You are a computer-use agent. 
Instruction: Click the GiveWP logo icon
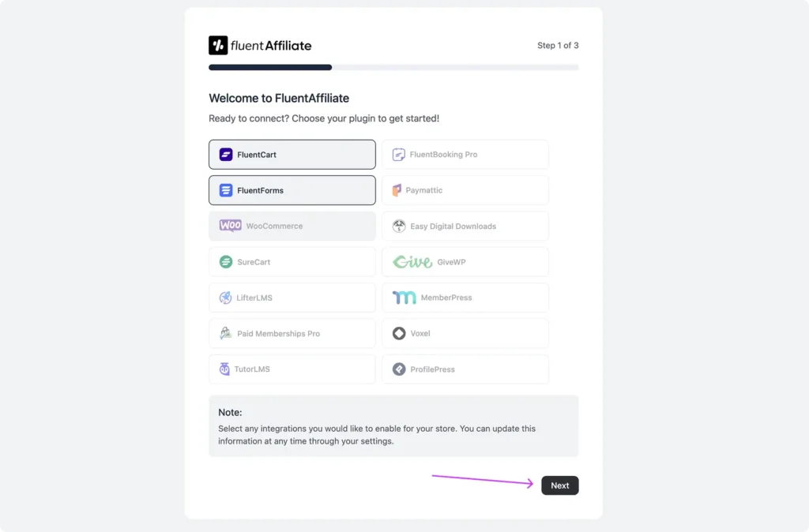coord(412,261)
